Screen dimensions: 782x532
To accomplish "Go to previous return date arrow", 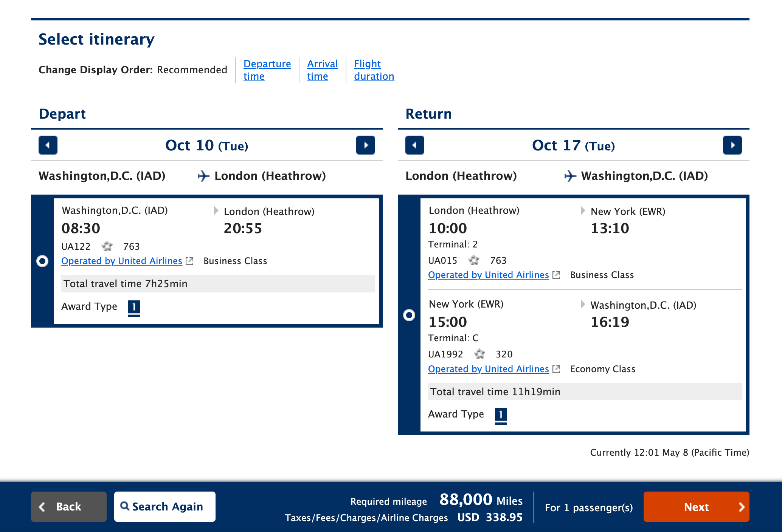I will (415, 145).
